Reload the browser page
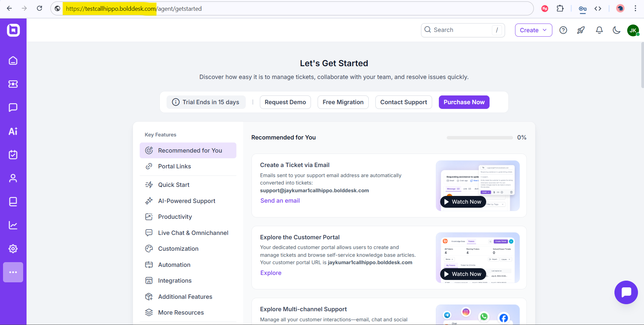 click(40, 8)
